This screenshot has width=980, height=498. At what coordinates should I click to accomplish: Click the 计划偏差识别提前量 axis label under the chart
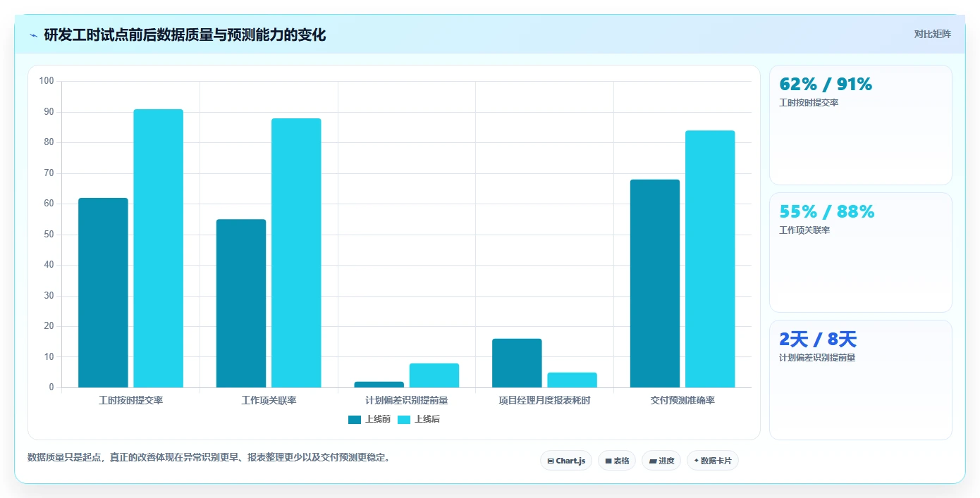(x=407, y=401)
